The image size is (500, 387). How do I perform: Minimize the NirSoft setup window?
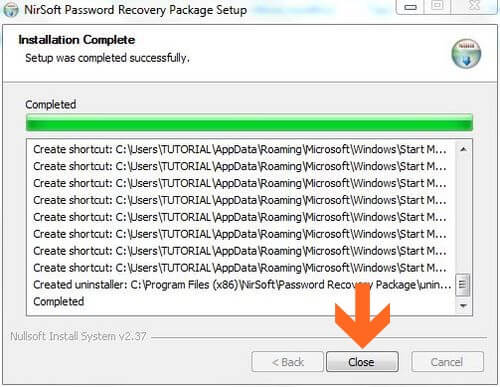tap(410, 7)
